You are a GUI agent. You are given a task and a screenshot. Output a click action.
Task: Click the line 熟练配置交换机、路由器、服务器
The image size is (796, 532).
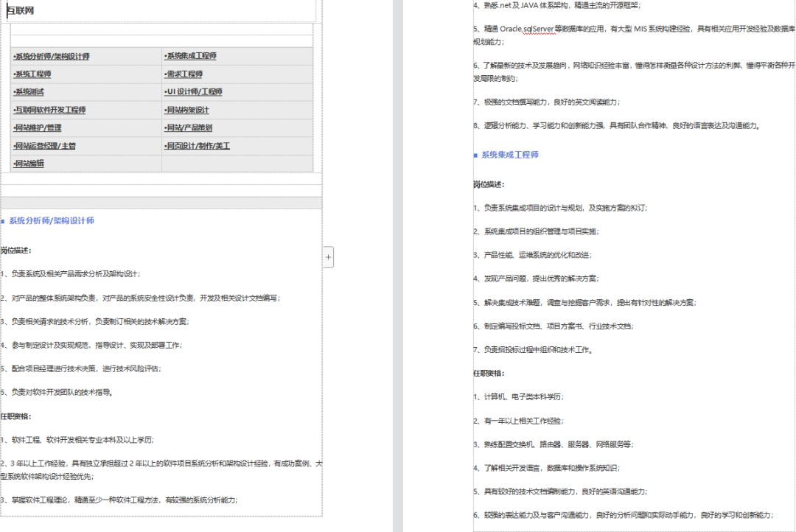coord(554,445)
